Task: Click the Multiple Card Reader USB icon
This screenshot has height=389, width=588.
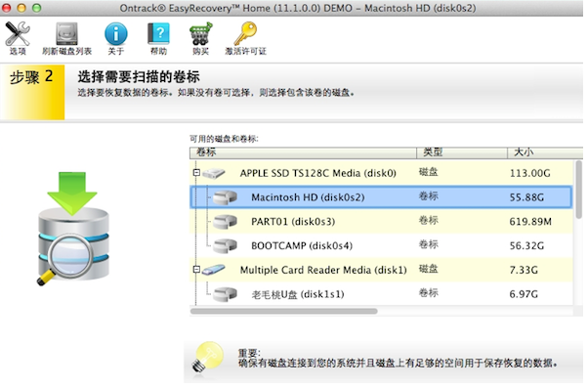Action: click(x=213, y=270)
